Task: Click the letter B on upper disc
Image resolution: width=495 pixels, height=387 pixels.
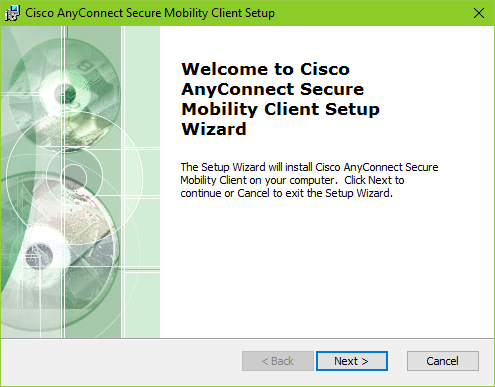Action: tap(84, 66)
